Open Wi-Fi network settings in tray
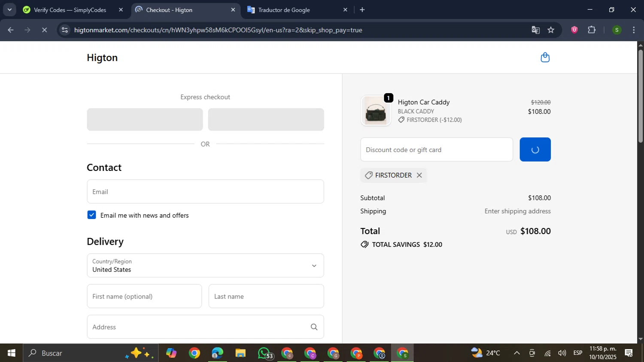 (547, 353)
